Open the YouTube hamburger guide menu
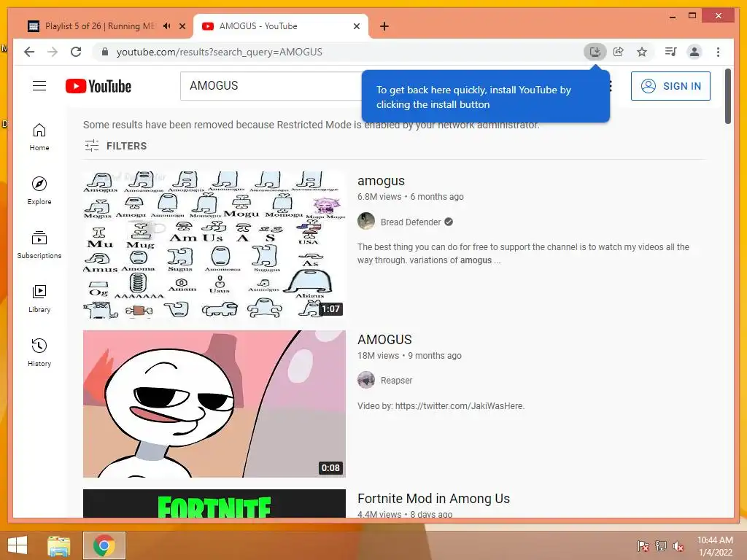Screen dimensions: 747x560 coord(39,86)
